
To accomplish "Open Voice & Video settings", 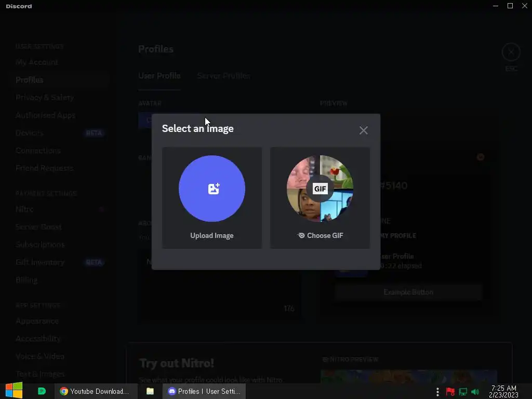I will 40,356.
